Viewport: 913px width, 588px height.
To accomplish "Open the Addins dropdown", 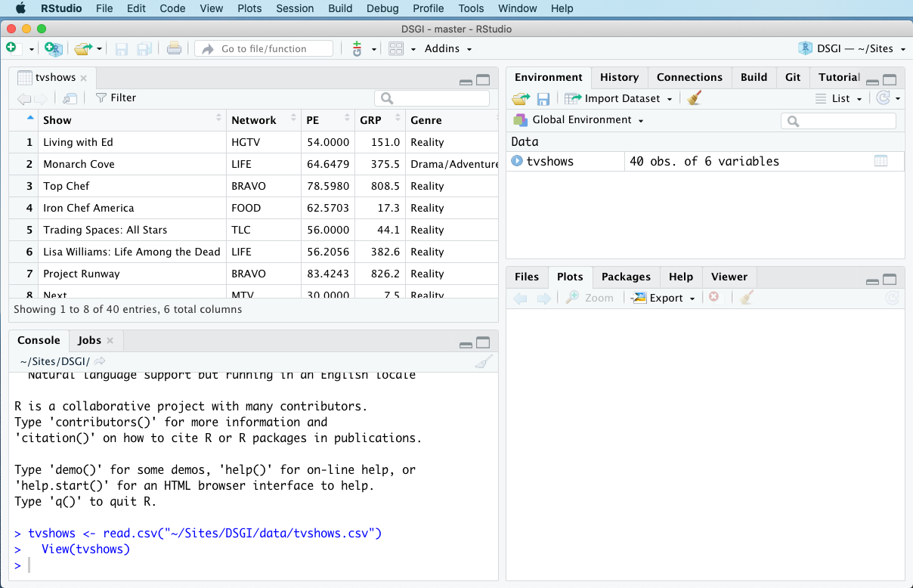I will point(447,48).
